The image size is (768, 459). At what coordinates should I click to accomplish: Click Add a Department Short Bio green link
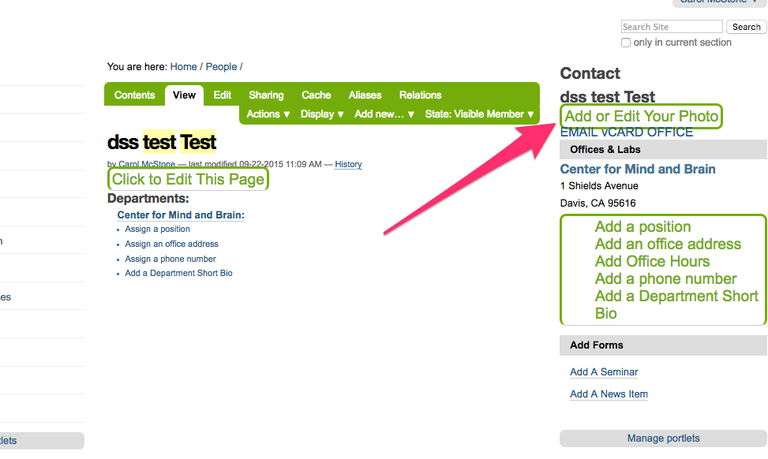676,304
